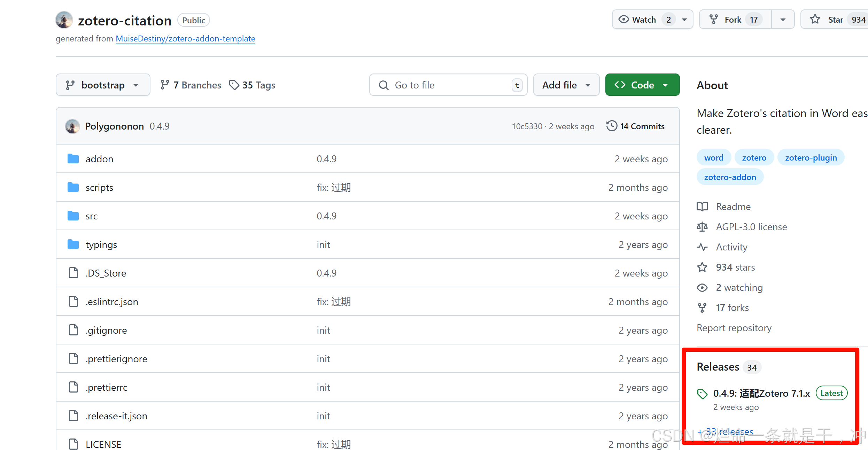
Task: Click the zotero-plugin topic tag
Action: click(x=811, y=158)
